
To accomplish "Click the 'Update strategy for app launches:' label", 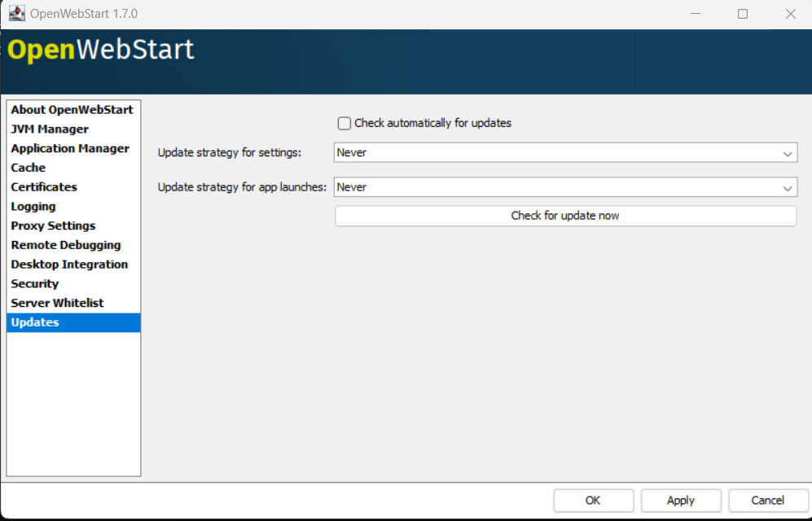I will coord(243,187).
